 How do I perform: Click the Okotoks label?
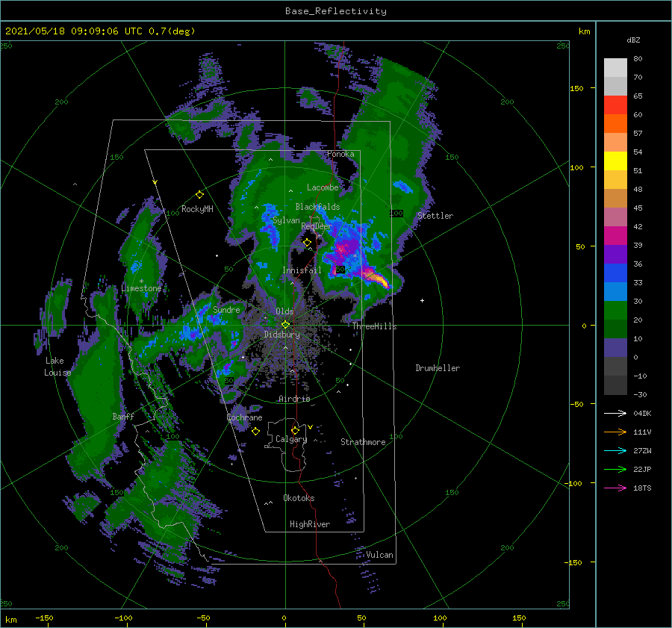[299, 498]
